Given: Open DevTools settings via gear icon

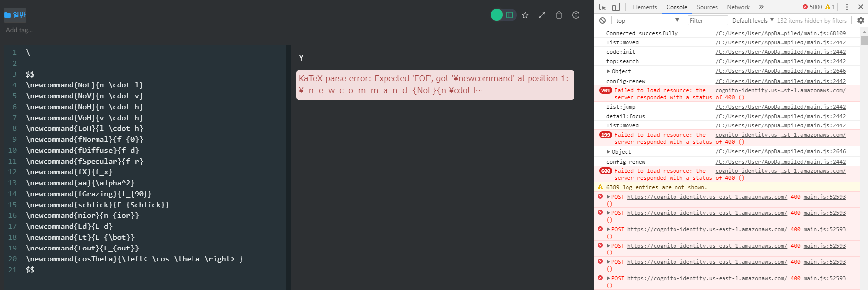Looking at the screenshot, I should 860,20.
